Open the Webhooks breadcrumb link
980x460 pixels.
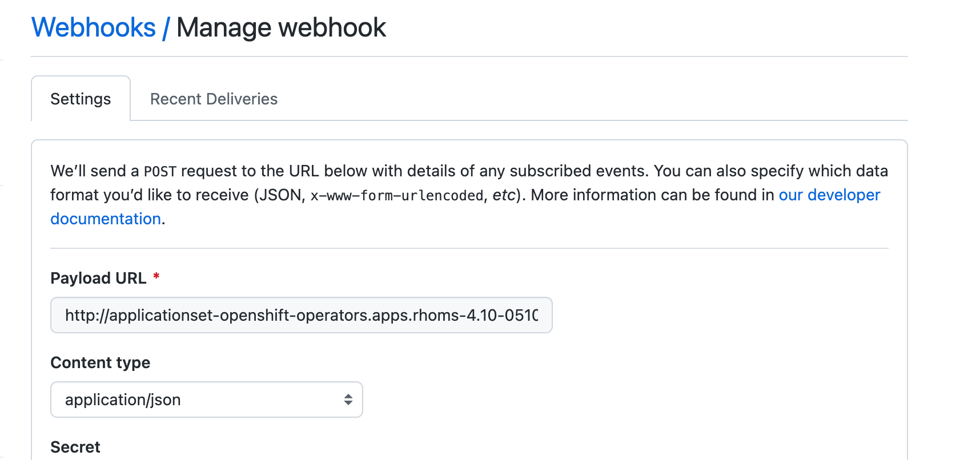coord(94,27)
